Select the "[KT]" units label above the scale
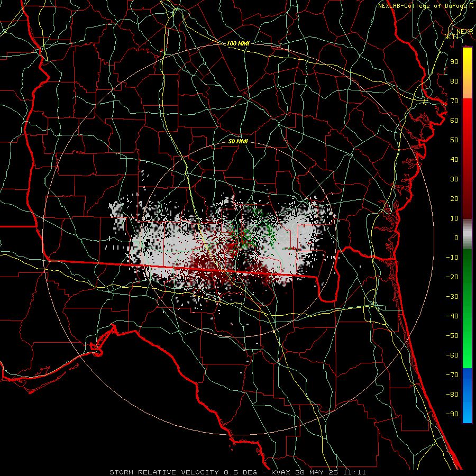Image resolution: width=476 pixels, height=476 pixels. point(452,36)
